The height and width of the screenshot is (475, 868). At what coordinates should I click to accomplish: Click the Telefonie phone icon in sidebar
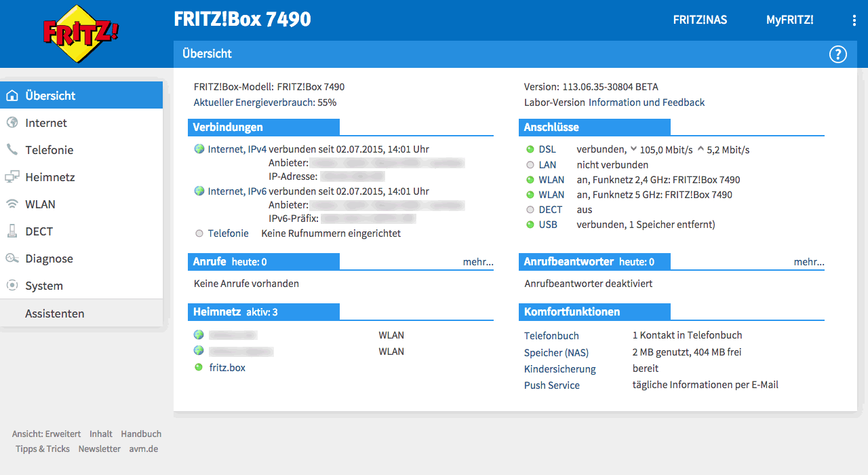(x=12, y=150)
